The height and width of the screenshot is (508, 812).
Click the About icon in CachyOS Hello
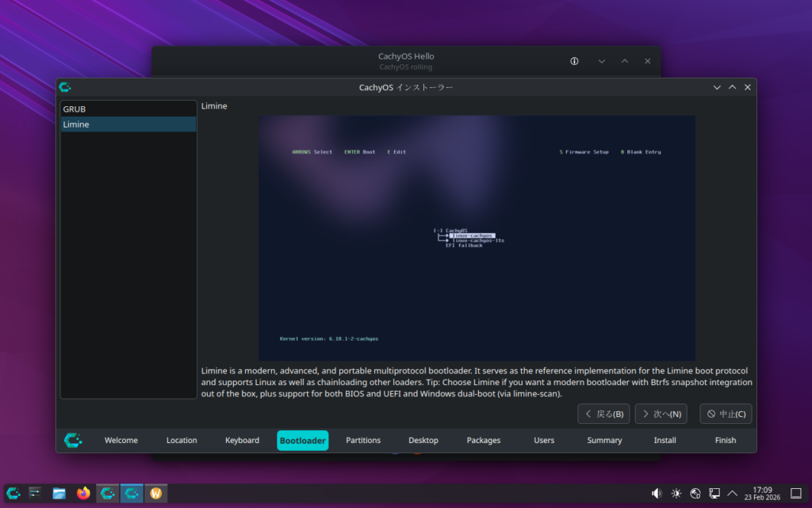(x=575, y=61)
